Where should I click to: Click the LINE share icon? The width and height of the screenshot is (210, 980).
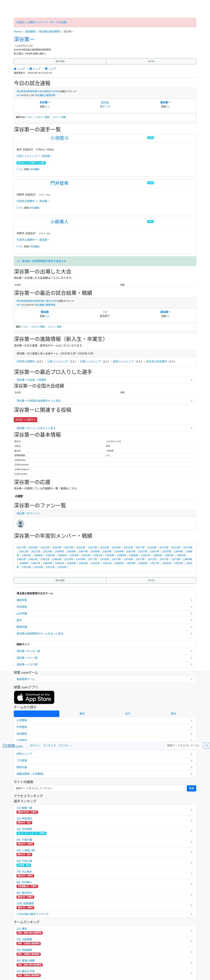[x=46, y=69]
